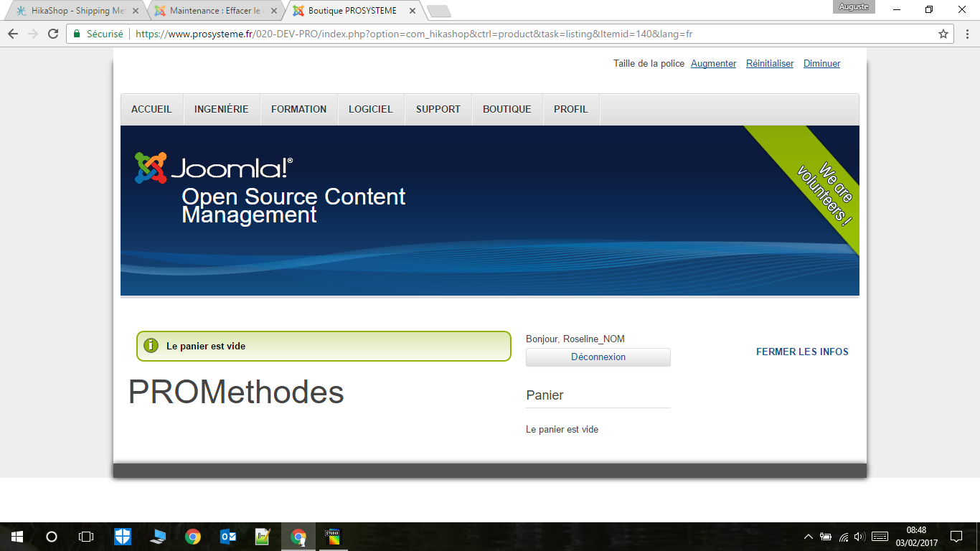This screenshot has width=980, height=551.
Task: Click the Déconnexion button
Action: (598, 357)
